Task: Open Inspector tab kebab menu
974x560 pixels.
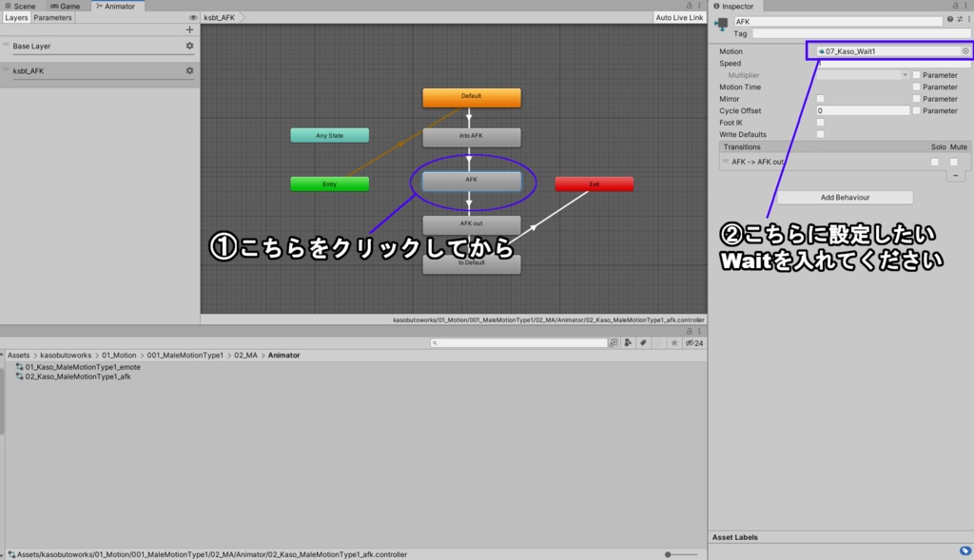Action: [966, 6]
